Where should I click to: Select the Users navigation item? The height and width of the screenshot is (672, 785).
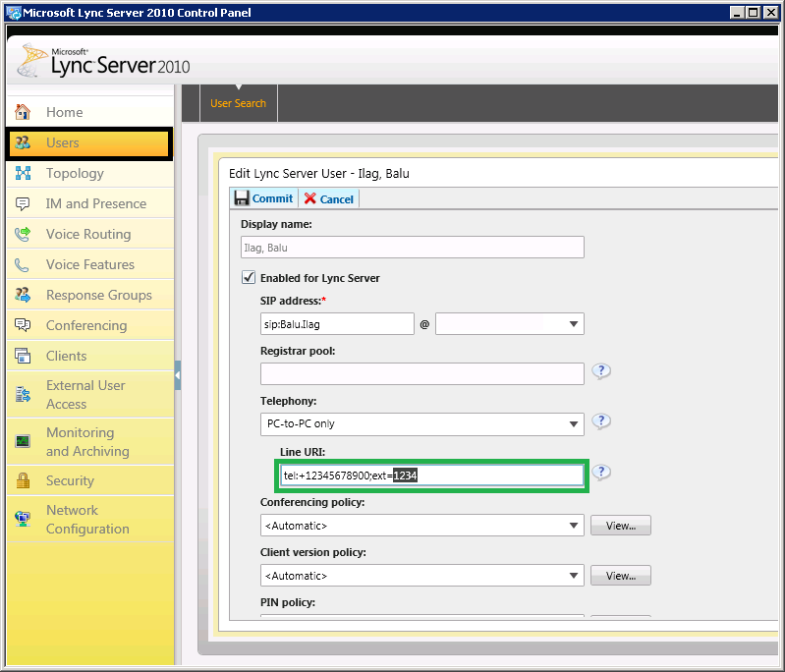tap(89, 143)
